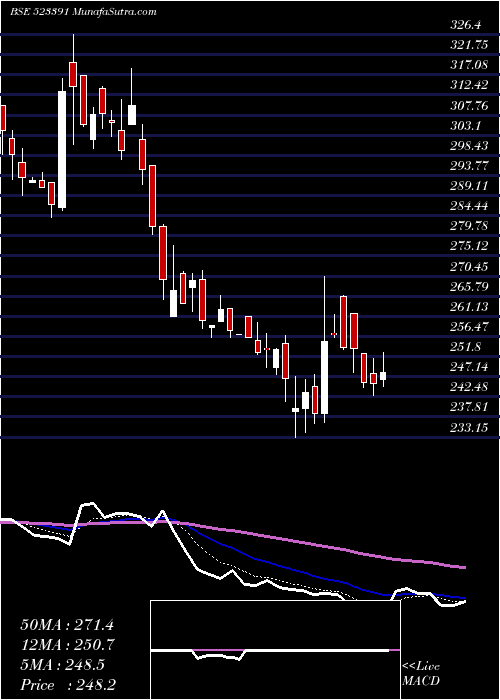Viewport: 500px width, 700px height.
Task: Click the BSE MunafaSutra.com chart title
Action: [83, 12]
